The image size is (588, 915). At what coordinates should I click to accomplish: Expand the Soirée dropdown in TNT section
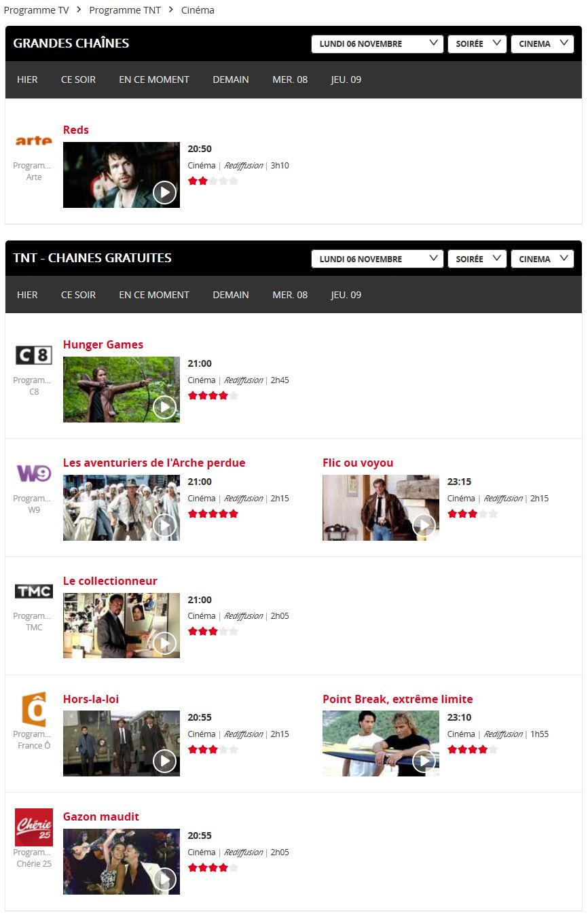[x=477, y=259]
